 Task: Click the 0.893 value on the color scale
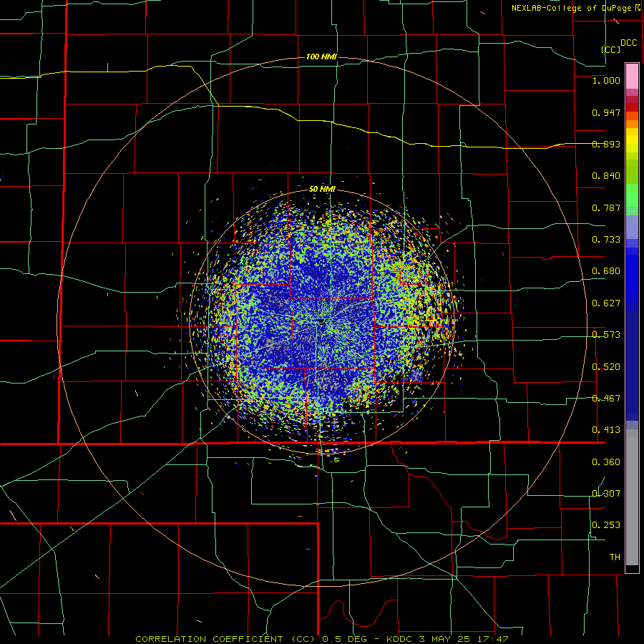click(x=606, y=144)
